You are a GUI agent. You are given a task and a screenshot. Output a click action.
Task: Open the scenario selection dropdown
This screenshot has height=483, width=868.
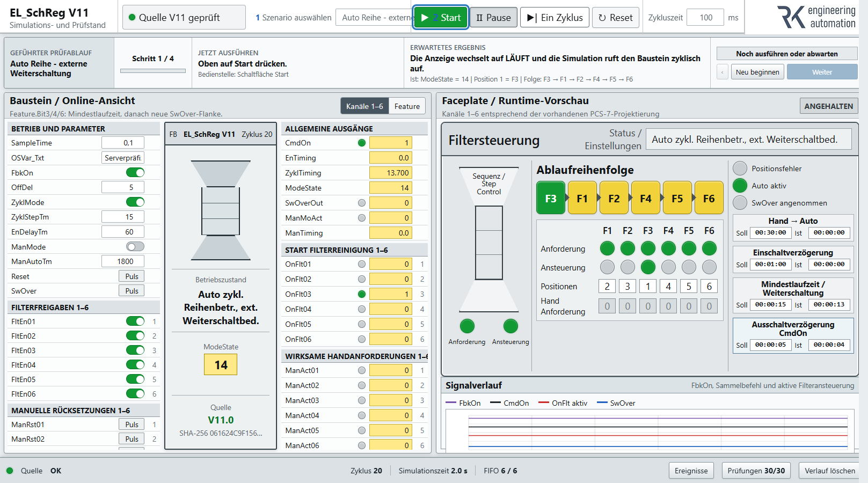coord(375,18)
